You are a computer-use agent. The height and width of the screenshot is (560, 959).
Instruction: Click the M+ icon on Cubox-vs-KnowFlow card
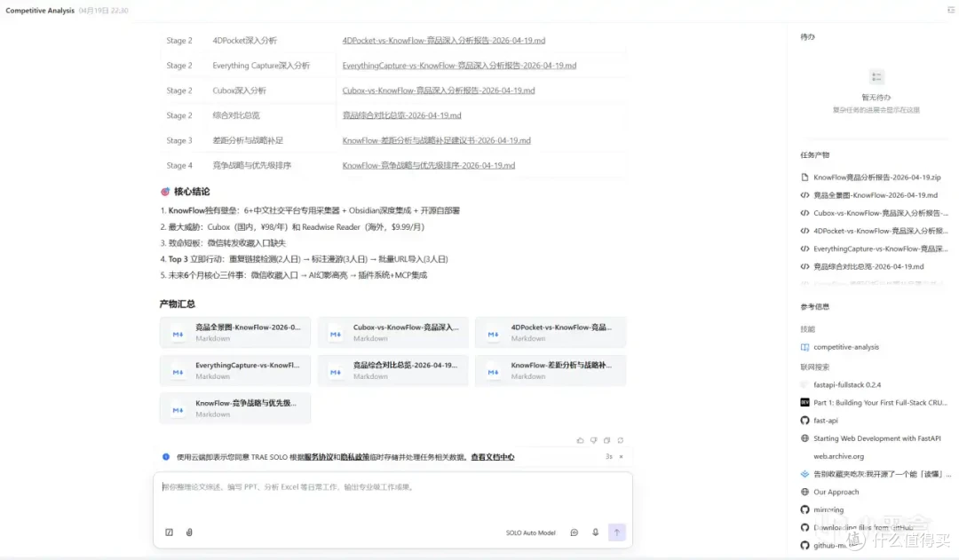(336, 335)
